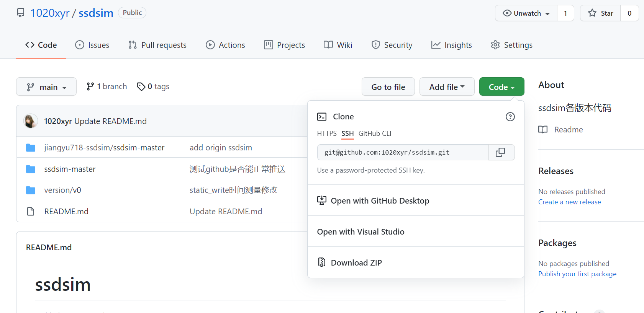This screenshot has height=313, width=644.
Task: Open the ssdsim repository name link
Action: click(x=96, y=13)
